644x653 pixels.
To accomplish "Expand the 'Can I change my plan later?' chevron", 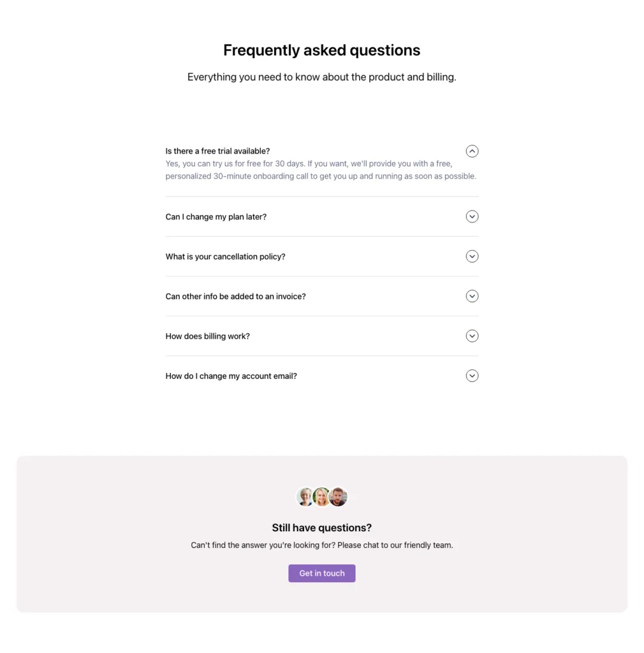I will pyautogui.click(x=472, y=216).
